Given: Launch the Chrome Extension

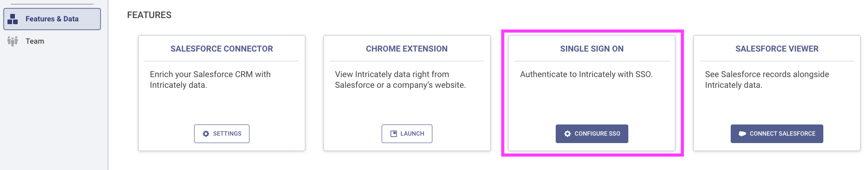Looking at the screenshot, I should (x=407, y=134).
